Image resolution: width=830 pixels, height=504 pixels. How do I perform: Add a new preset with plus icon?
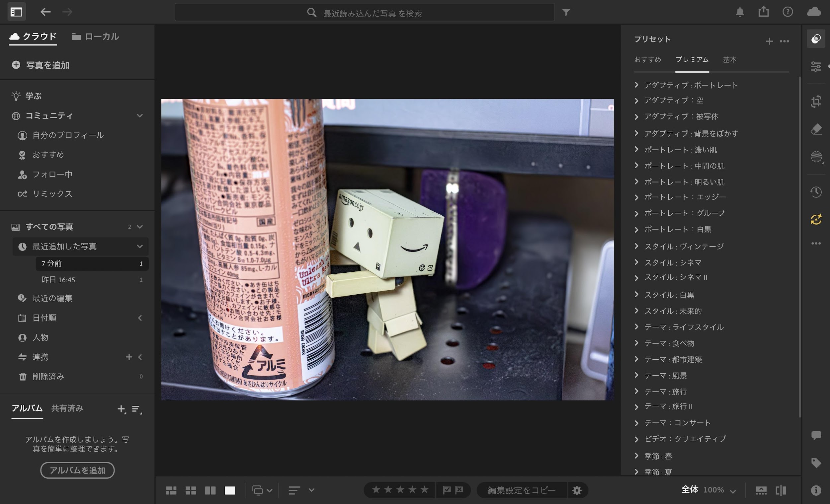769,41
